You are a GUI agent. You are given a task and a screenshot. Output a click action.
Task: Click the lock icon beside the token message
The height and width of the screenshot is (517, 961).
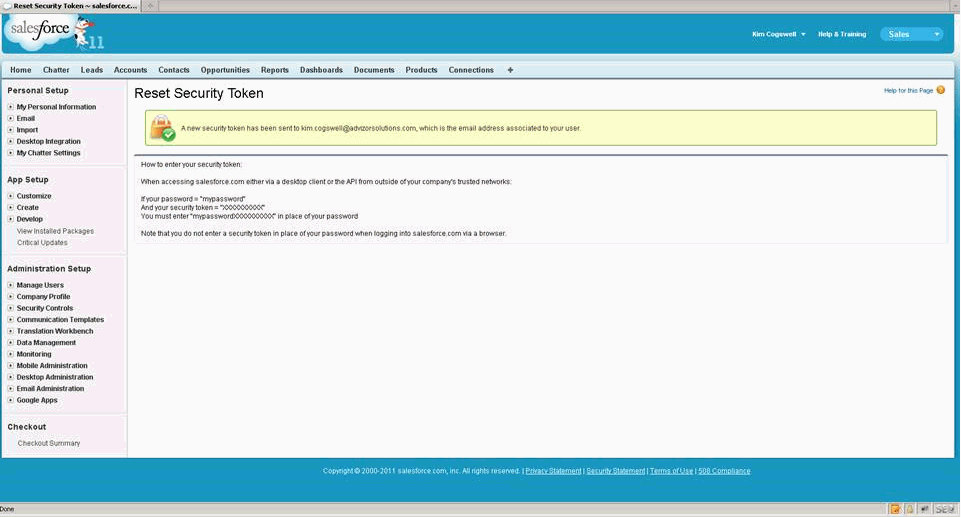point(161,128)
